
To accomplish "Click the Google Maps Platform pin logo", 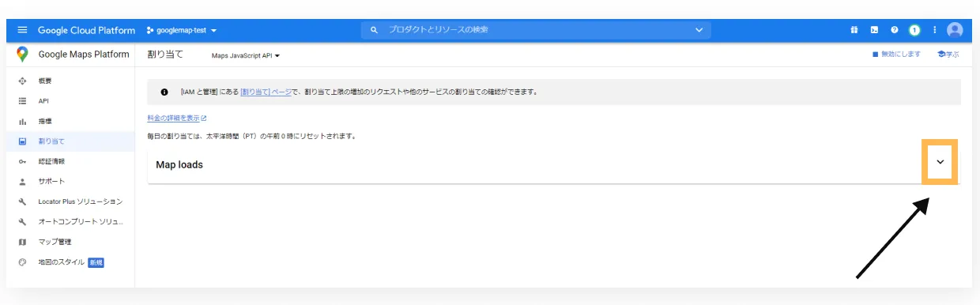I will point(22,55).
